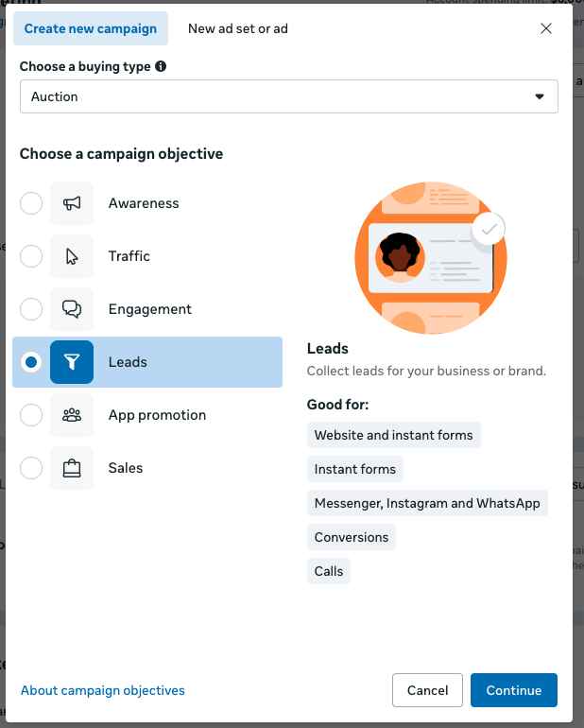Screen dimensions: 584x728
Task: Click the Awareness megaphone icon
Action: [72, 203]
